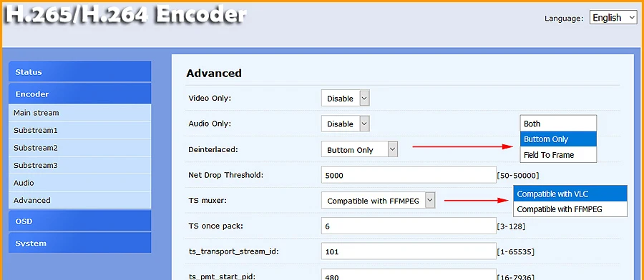Click the Net Drop Threshold: label

pos(226,175)
